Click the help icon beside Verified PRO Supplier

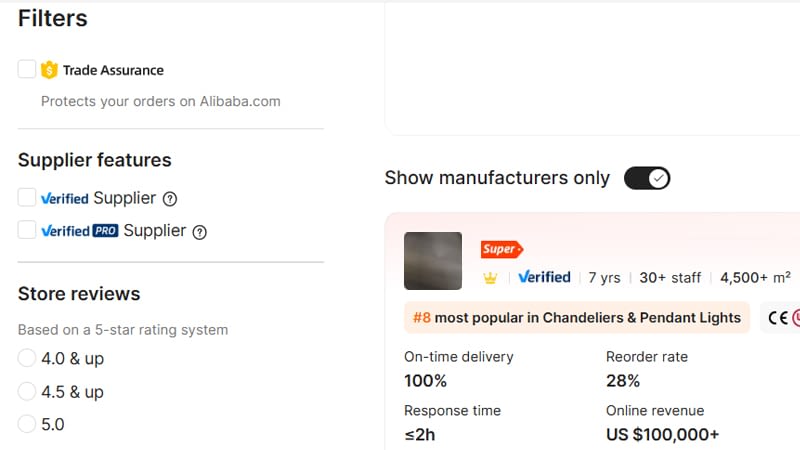(199, 232)
